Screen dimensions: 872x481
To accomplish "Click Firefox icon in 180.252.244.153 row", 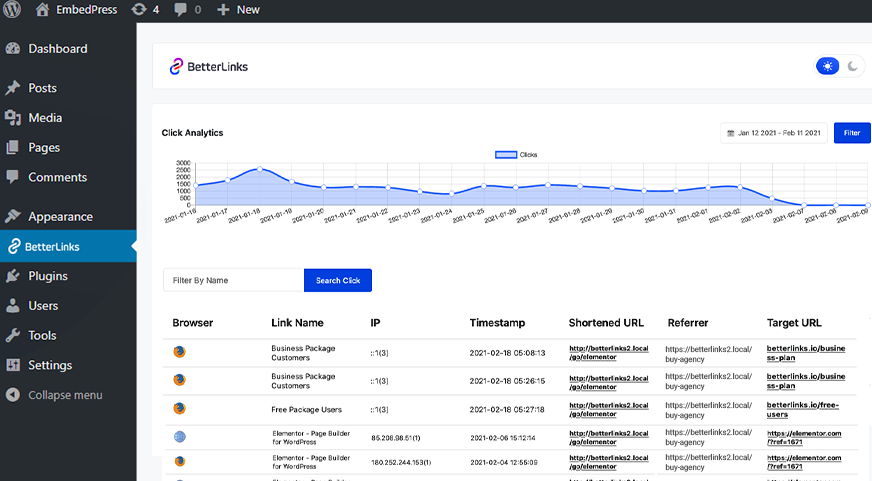I will 180,462.
